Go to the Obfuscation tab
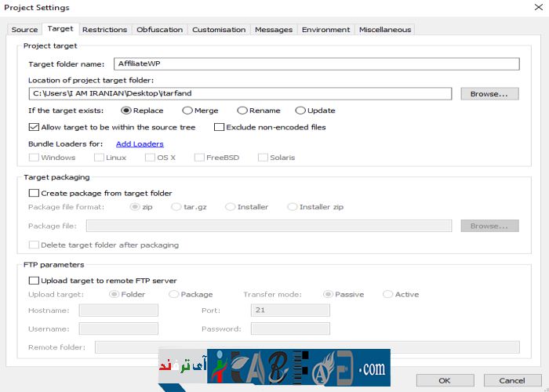549x392 pixels. point(159,30)
